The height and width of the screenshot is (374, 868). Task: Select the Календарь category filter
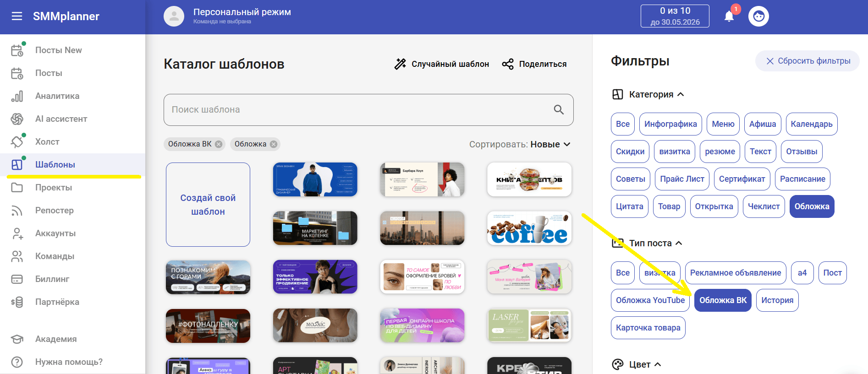pyautogui.click(x=812, y=124)
